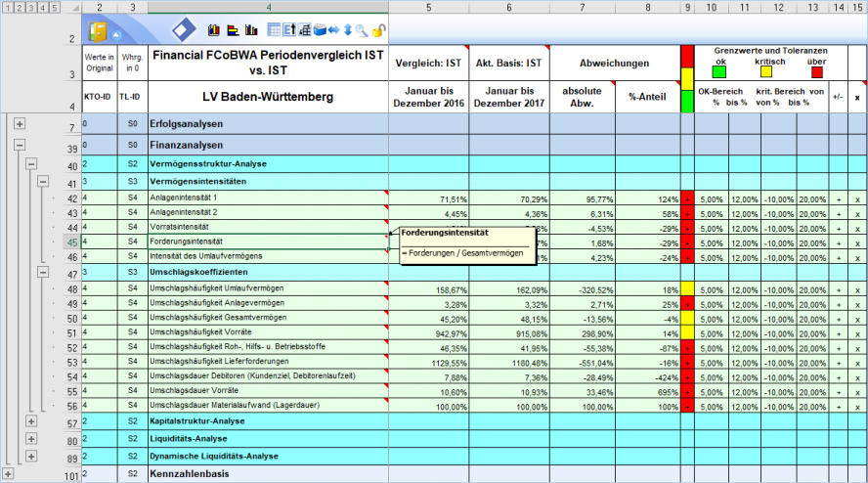Toggle the x mark in Forderungsintensität row
The width and height of the screenshot is (868, 483).
tap(857, 241)
